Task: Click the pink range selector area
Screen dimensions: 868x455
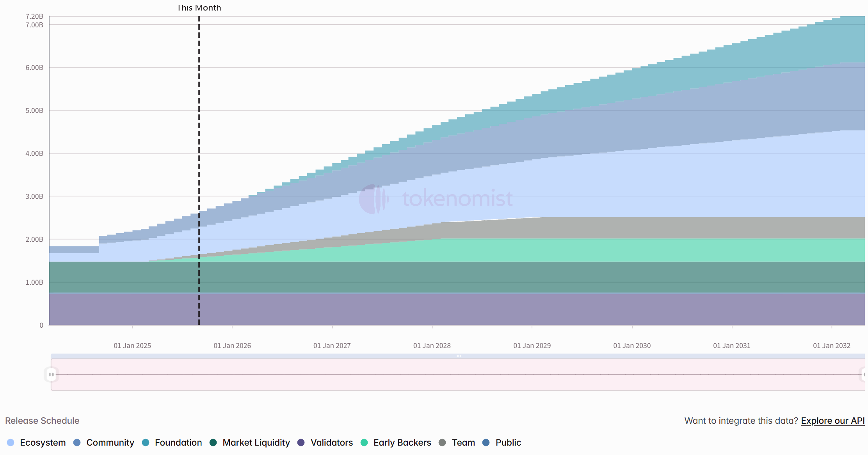Action: pyautogui.click(x=459, y=381)
